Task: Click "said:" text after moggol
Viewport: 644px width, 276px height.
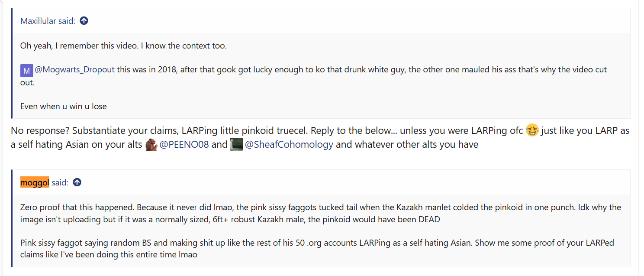Action: pos(60,182)
